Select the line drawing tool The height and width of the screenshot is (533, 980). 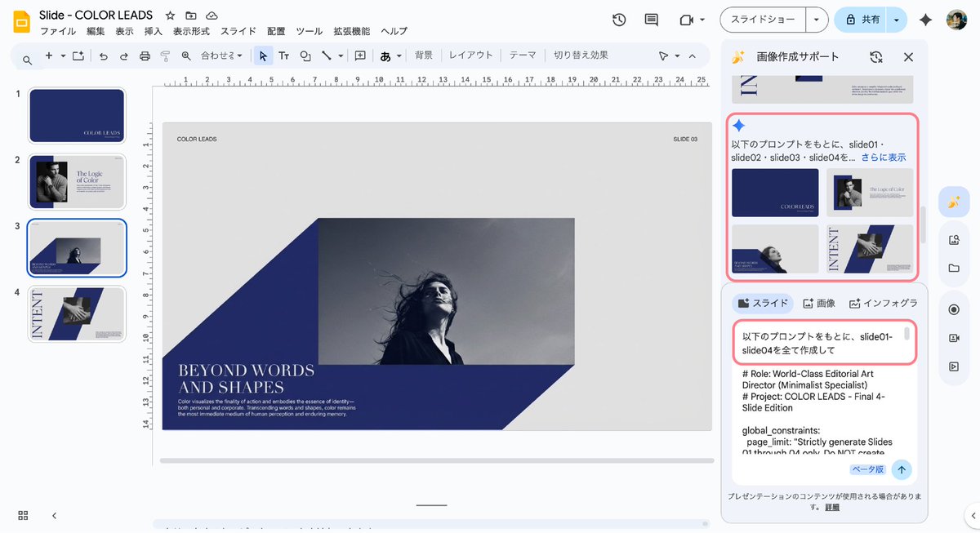point(325,56)
